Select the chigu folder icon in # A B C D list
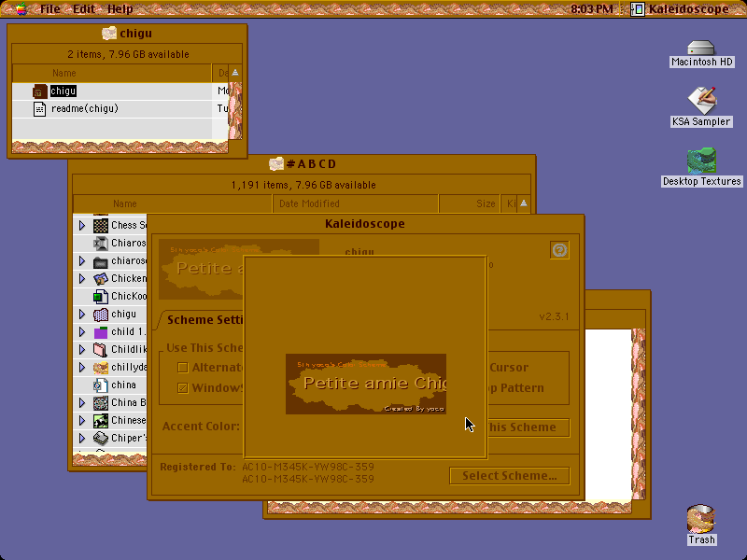Screen dimensions: 747x560 [x=101, y=315]
